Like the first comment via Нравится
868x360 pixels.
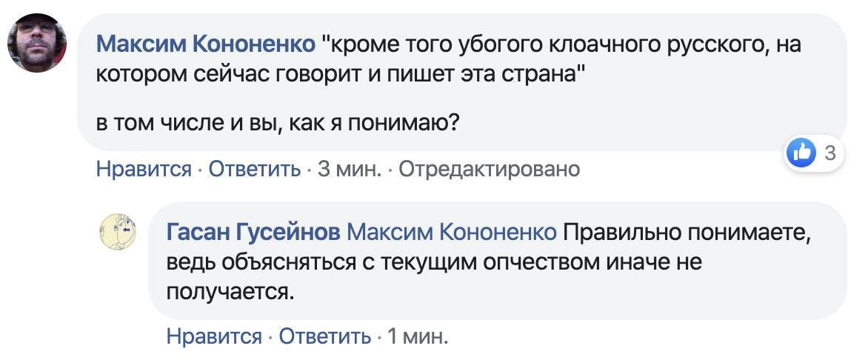(144, 169)
